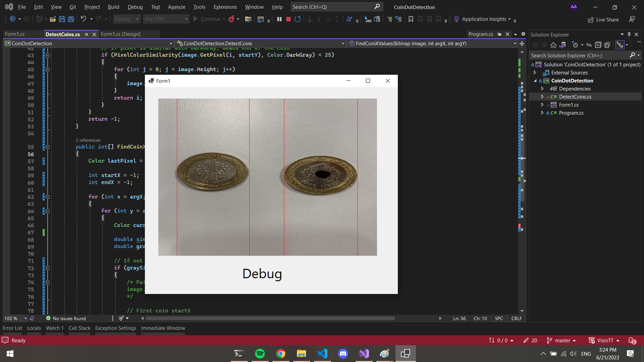This screenshot has width=644, height=362.
Task: Open the Any CPU platform dropdown
Action: point(166,19)
